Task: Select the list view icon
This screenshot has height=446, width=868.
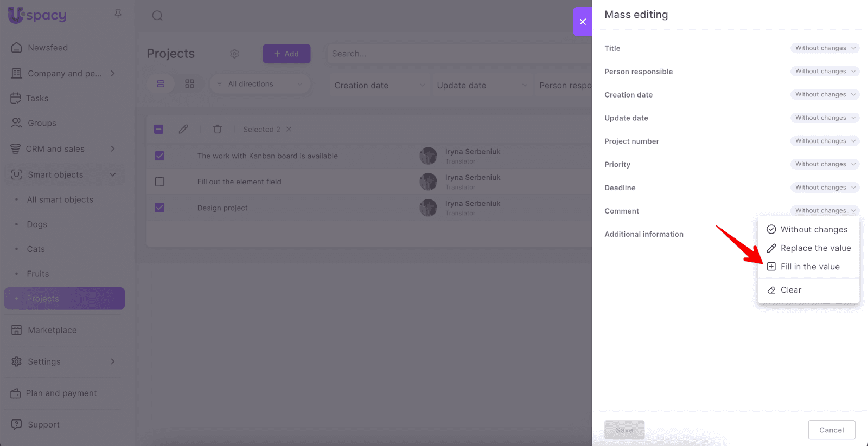Action: [161, 84]
